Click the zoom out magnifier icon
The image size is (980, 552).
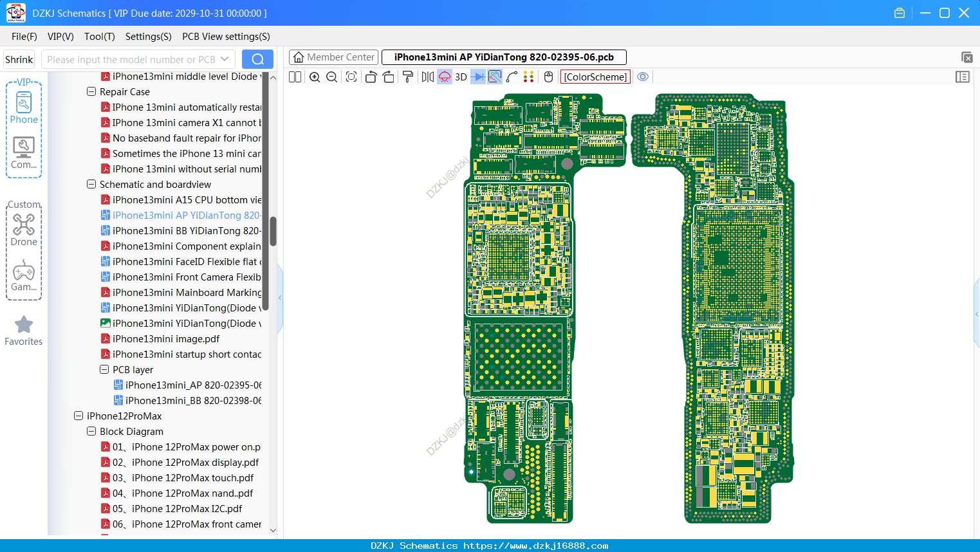(332, 77)
